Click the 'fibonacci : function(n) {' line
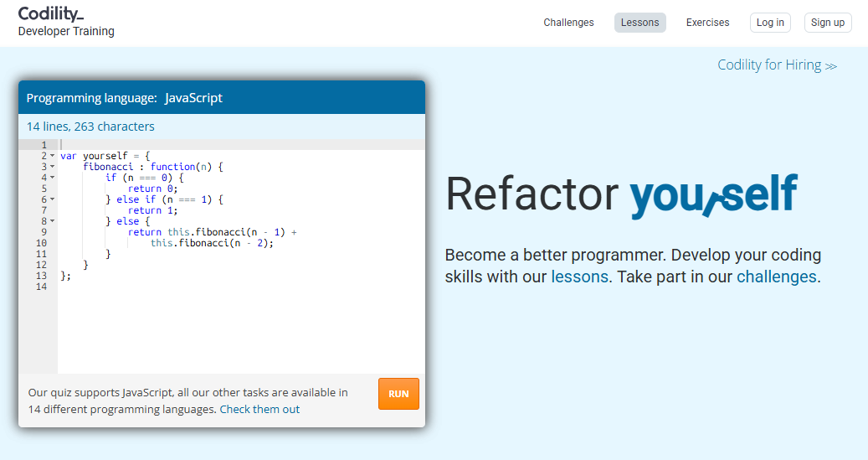 (153, 166)
